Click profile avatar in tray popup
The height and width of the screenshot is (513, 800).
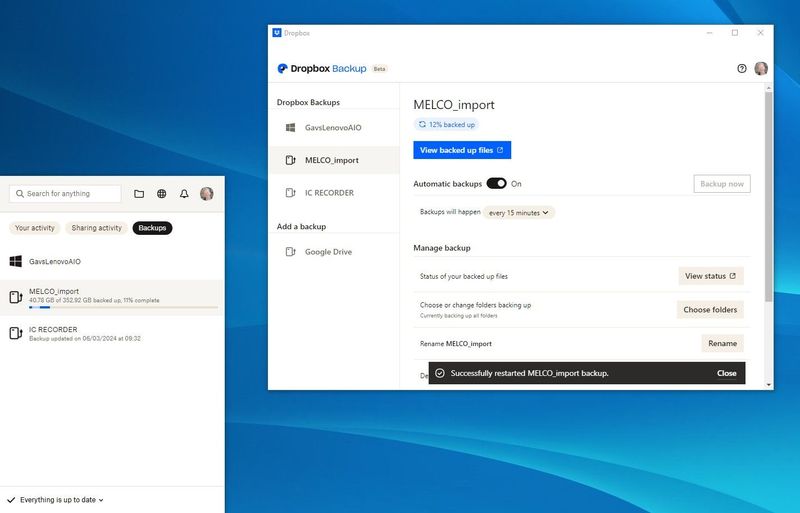207,193
